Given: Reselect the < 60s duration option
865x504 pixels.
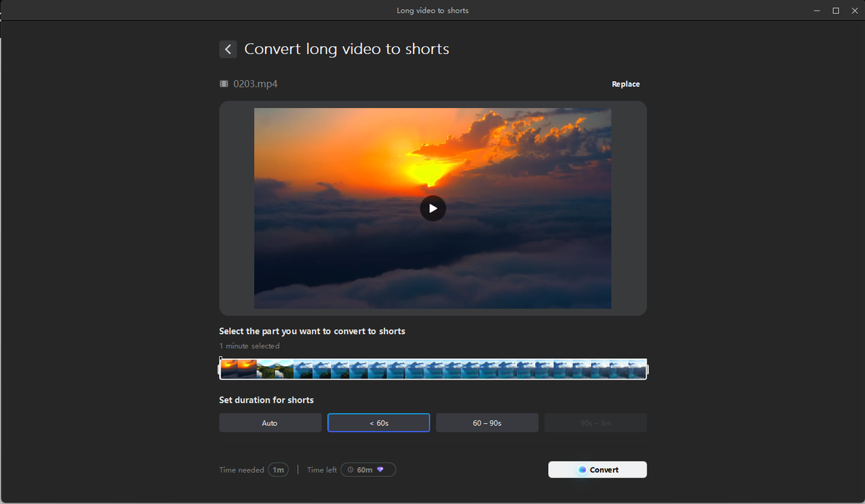Looking at the screenshot, I should 378,422.
